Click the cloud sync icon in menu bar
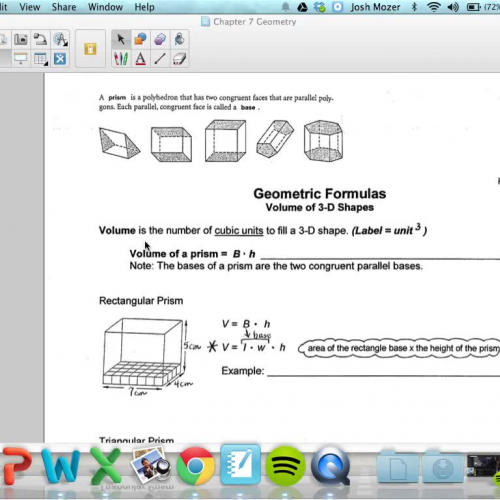Viewport: 500px width, 500px height. 320,7
